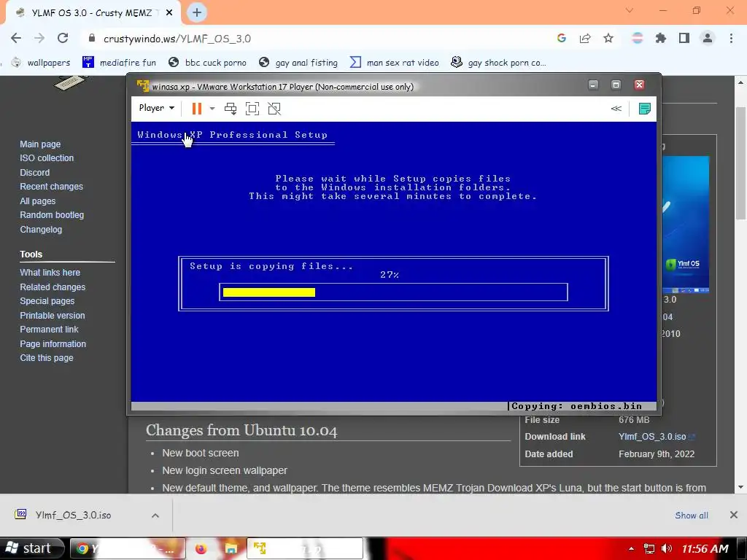Open the Player menu in VMware
Image resolution: width=747 pixels, height=560 pixels.
(156, 108)
